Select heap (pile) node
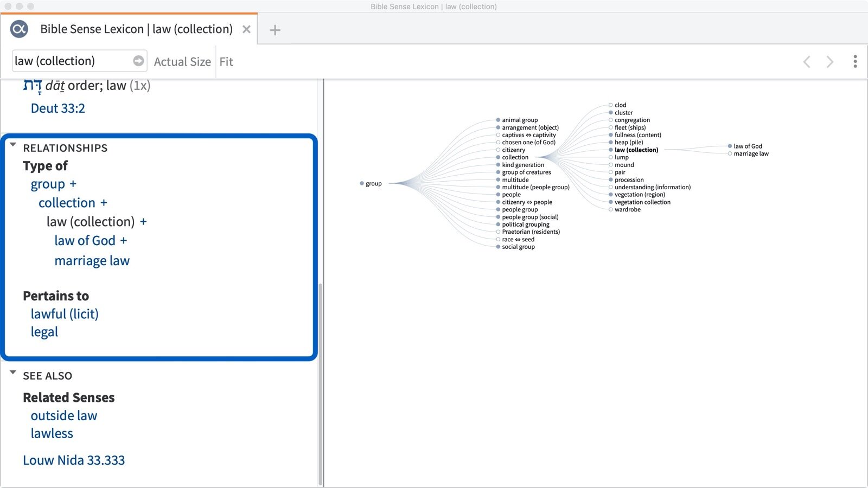868x488 pixels. pos(626,143)
